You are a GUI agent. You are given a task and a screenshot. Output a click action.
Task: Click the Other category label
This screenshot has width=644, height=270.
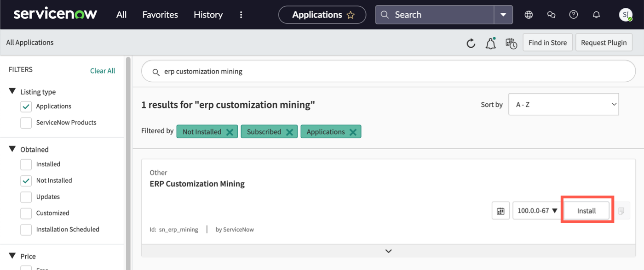pos(158,173)
